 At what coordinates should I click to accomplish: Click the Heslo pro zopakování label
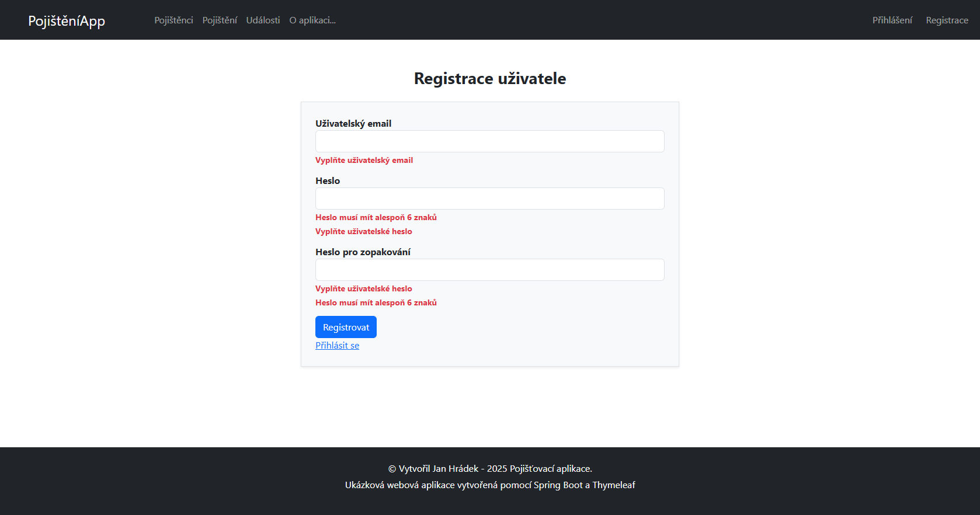click(x=363, y=252)
